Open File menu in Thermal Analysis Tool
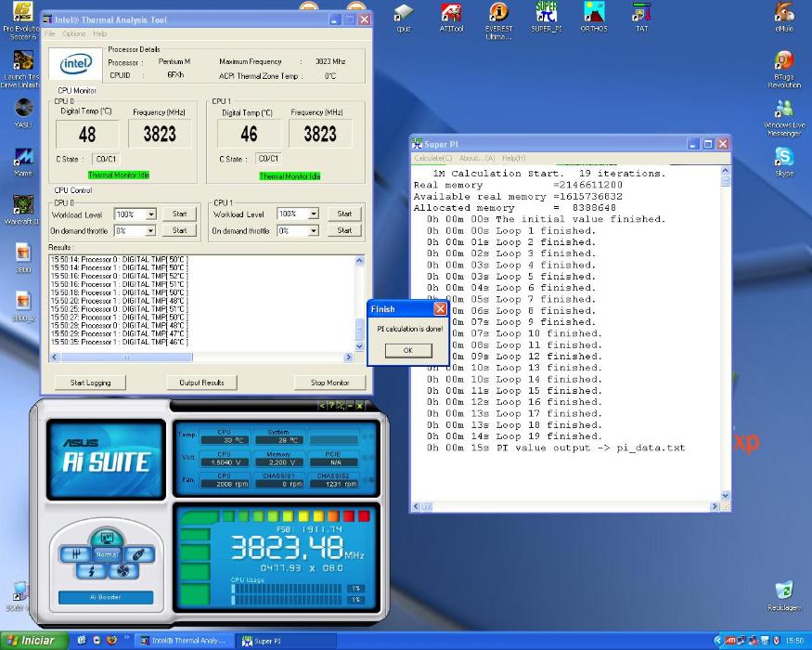812x650 pixels. point(50,33)
